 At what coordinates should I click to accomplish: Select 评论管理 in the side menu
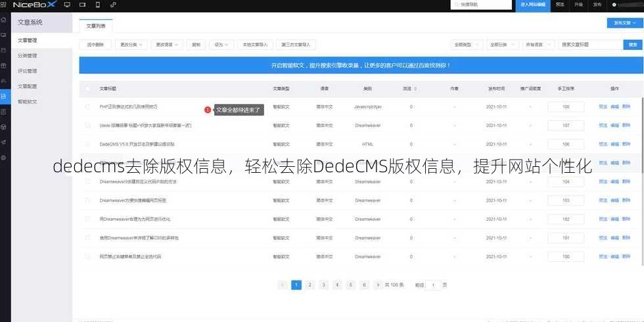pyautogui.click(x=27, y=71)
